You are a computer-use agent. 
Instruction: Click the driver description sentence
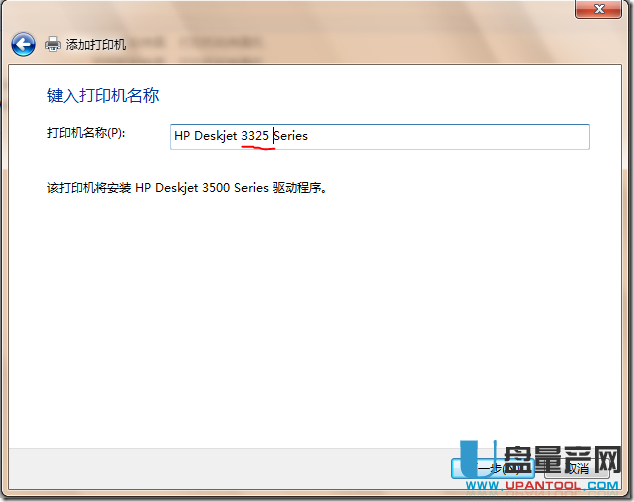pyautogui.click(x=187, y=187)
